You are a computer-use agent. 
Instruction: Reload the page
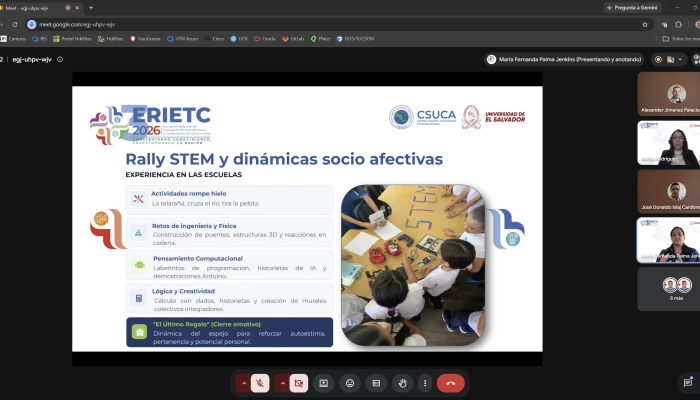tap(15, 25)
